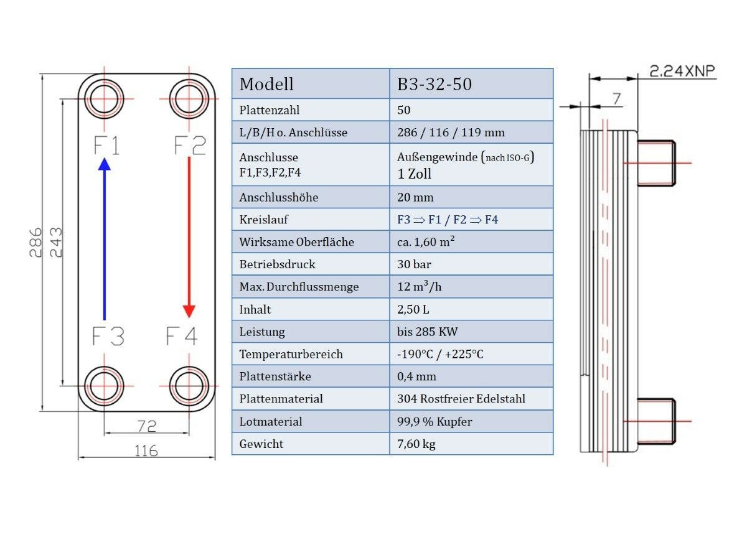Click the upper threaded connector in side view

656,163
